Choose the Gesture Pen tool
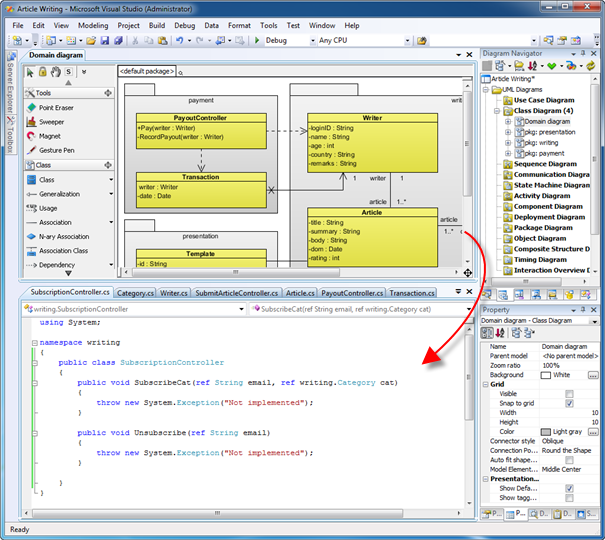The height and width of the screenshot is (540, 605). point(56,150)
